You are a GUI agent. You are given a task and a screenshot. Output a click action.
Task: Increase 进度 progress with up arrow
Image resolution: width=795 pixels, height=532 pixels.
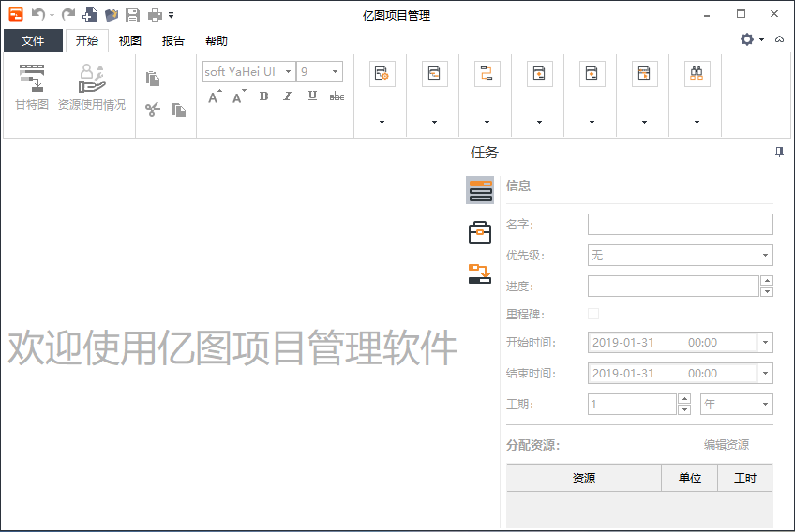pos(767,281)
